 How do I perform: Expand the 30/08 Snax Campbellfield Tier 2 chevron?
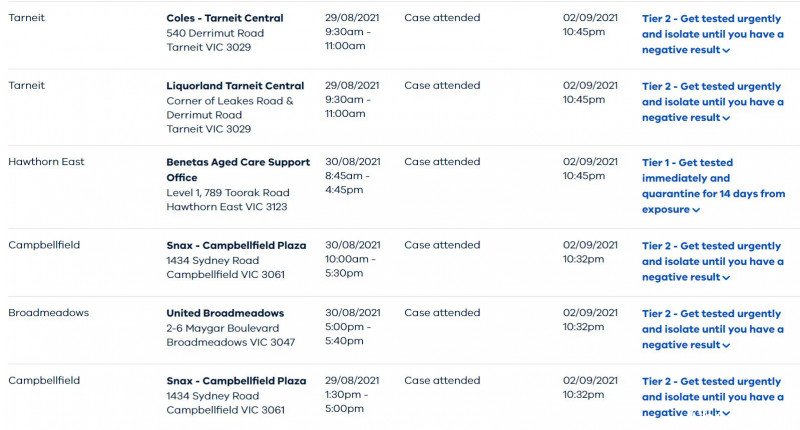coord(726,278)
